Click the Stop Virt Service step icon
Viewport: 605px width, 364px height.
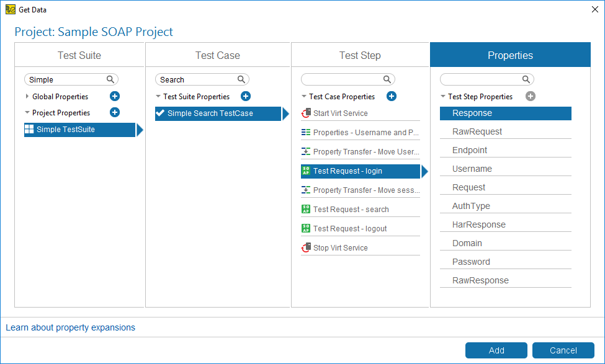306,247
